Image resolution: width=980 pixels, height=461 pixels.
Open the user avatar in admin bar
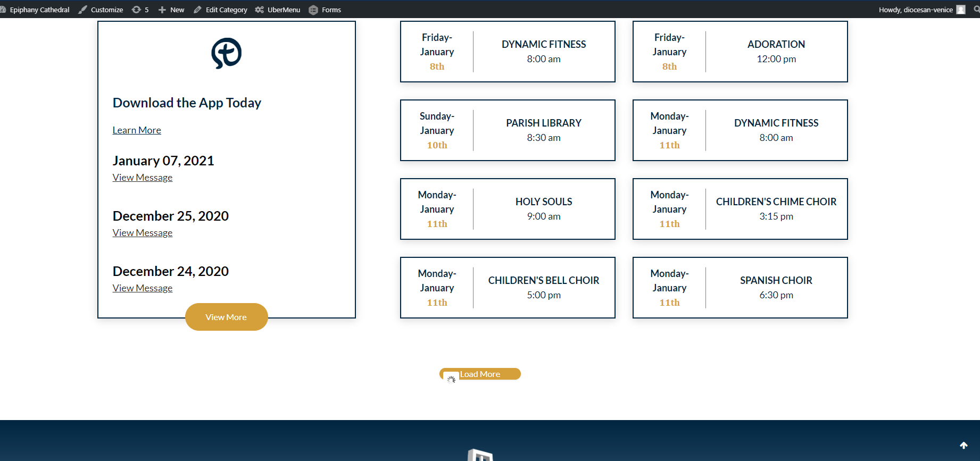(960, 10)
